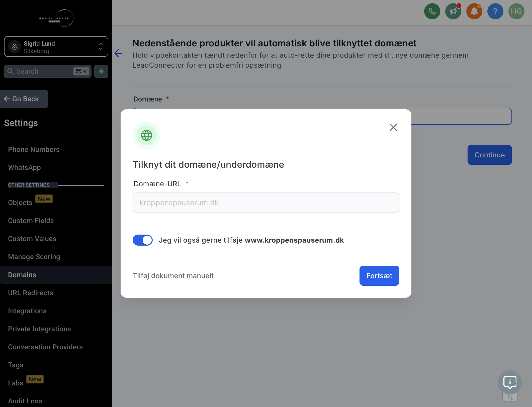Click the blue help question mark icon
This screenshot has width=532, height=407.
coord(495,11)
